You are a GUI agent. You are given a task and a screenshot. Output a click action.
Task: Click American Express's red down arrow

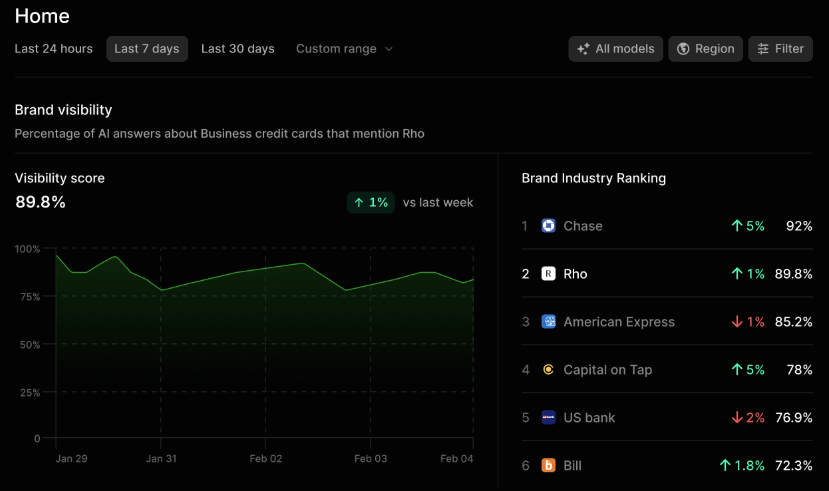(737, 321)
